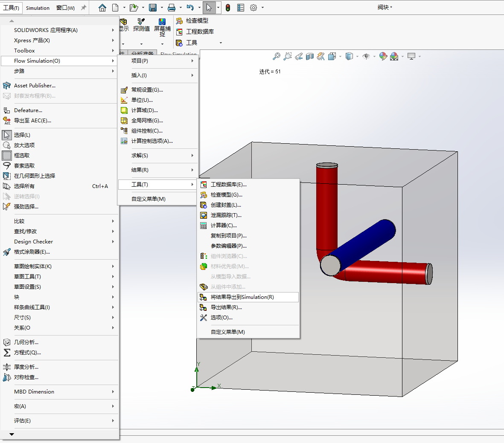Click 计算器(C)... menu entry
Screen dimensions: 504x443
[x=248, y=226]
